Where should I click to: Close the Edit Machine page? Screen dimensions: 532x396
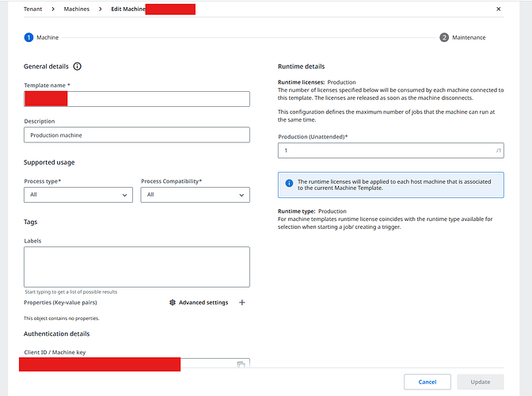coord(498,9)
